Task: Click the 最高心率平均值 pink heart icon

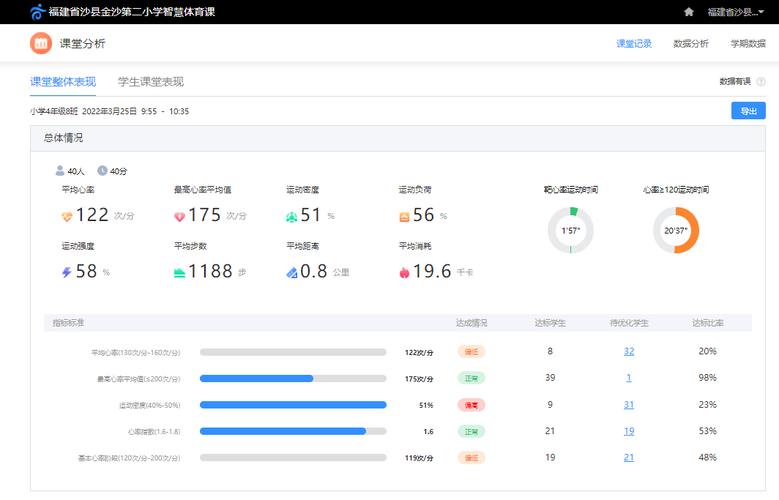Action: click(179, 217)
